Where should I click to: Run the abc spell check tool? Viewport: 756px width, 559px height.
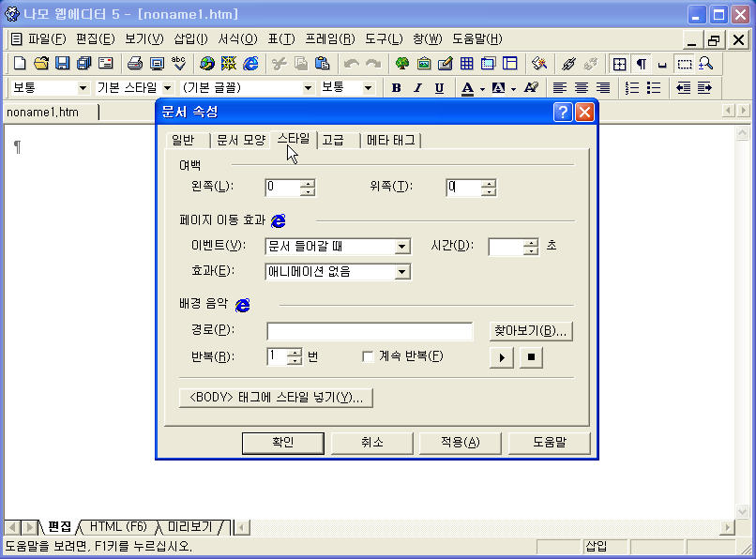coord(179,63)
